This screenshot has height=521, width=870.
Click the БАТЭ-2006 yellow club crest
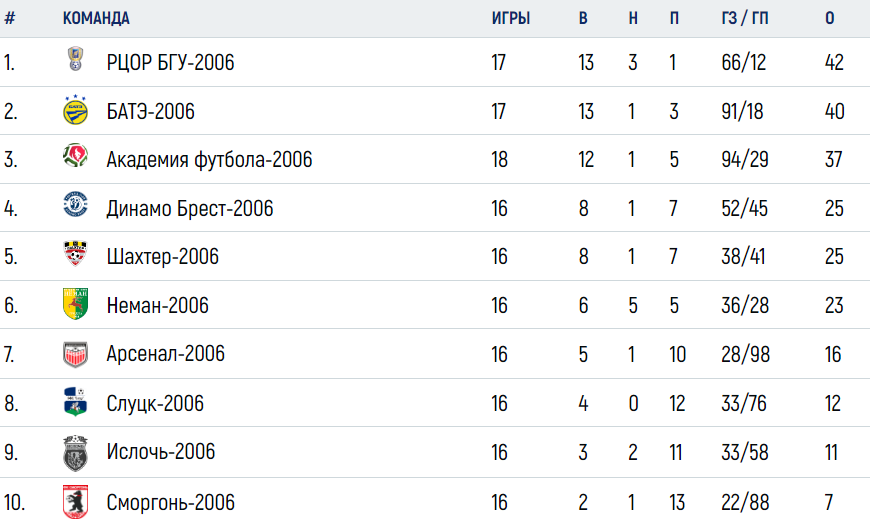point(75,109)
